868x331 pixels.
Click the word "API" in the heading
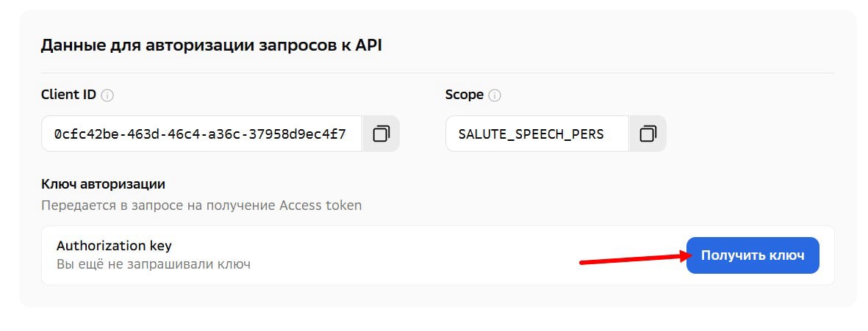click(369, 46)
